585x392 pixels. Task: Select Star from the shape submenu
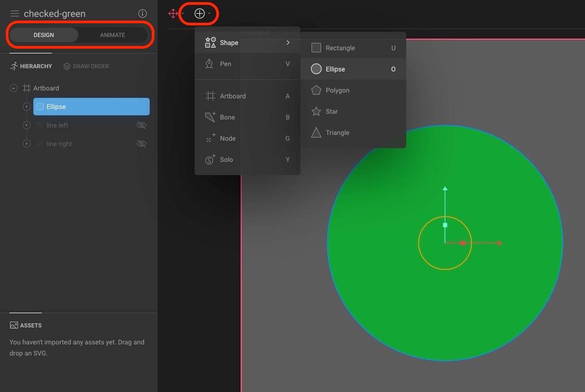[x=353, y=112]
